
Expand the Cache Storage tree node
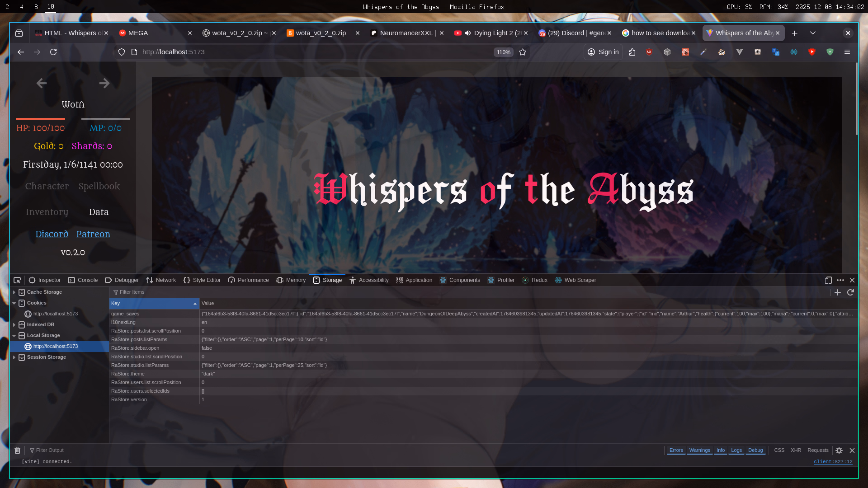click(14, 292)
